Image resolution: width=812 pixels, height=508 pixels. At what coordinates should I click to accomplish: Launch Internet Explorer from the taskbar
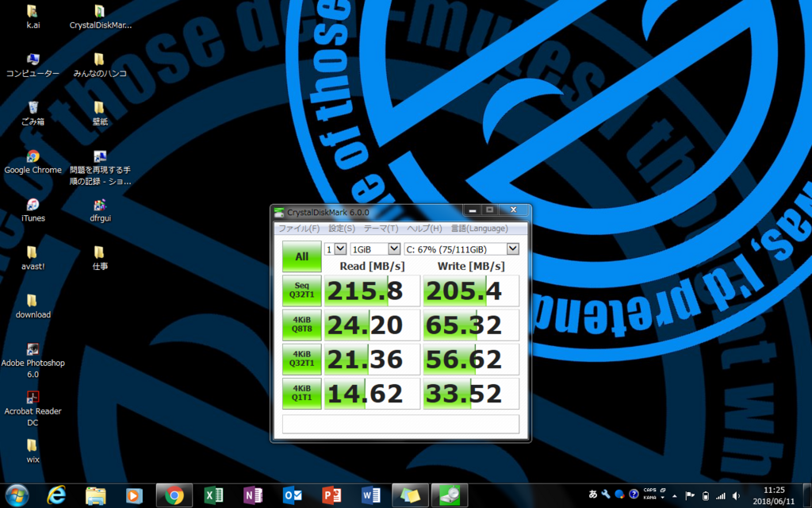(56, 495)
